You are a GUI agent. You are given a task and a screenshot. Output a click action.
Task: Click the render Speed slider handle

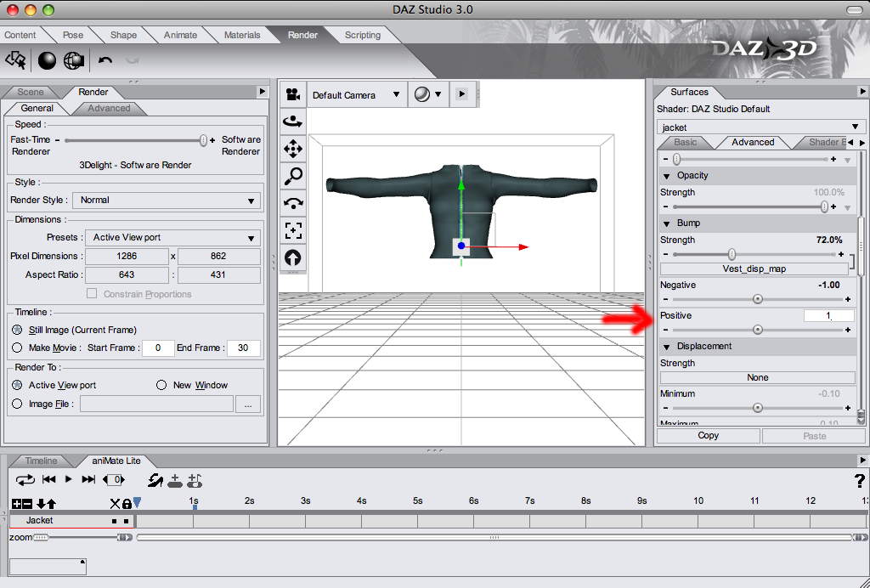(x=204, y=140)
